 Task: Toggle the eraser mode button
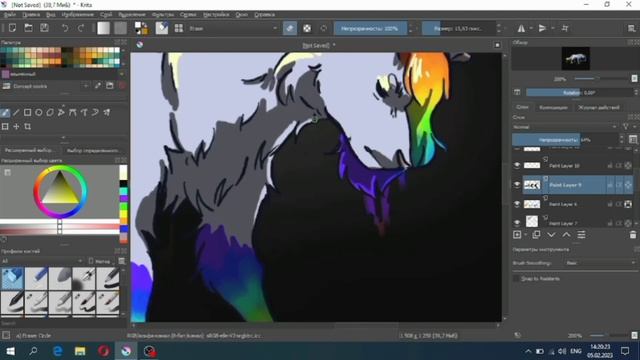tap(290, 28)
